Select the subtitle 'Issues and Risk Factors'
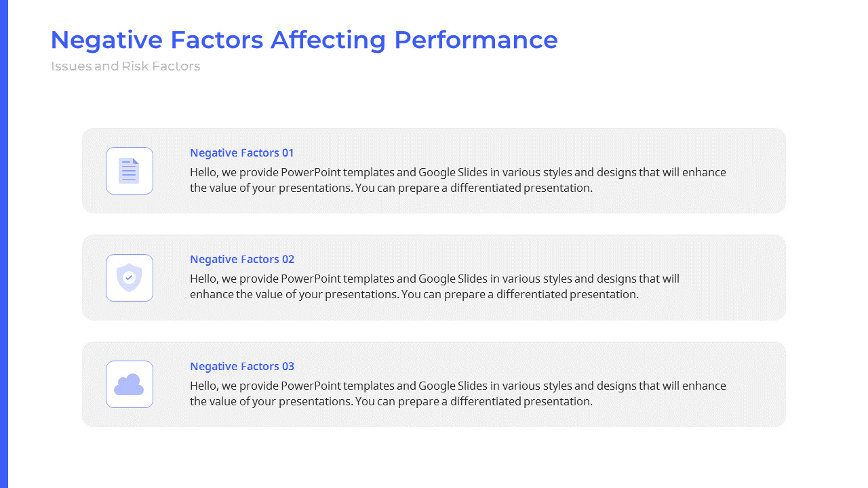 click(x=125, y=66)
